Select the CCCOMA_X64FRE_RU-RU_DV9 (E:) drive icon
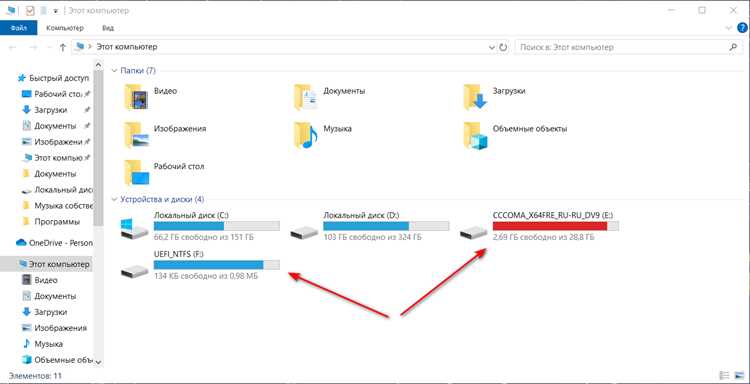This screenshot has width=750, height=384. click(x=474, y=232)
